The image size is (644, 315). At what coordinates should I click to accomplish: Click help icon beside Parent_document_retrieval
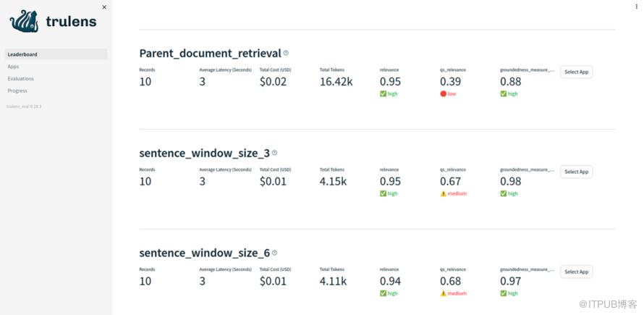286,53
